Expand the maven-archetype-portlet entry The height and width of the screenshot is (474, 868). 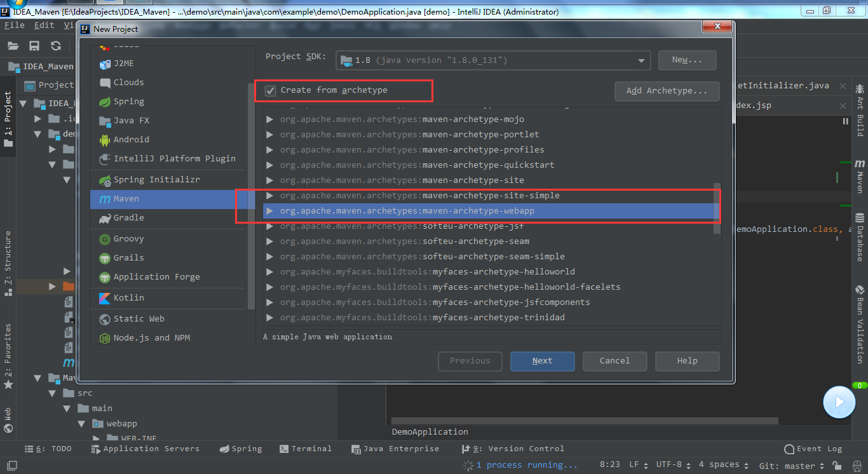click(x=270, y=135)
